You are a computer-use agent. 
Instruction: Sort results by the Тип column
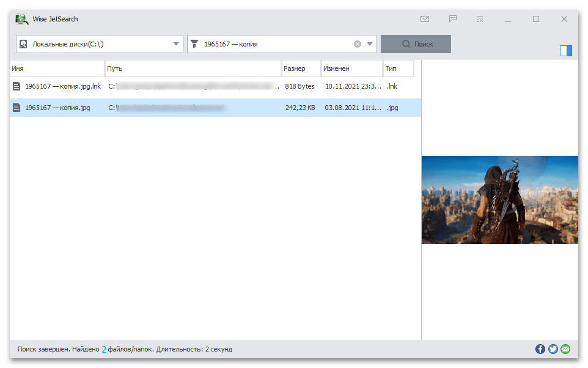point(398,68)
